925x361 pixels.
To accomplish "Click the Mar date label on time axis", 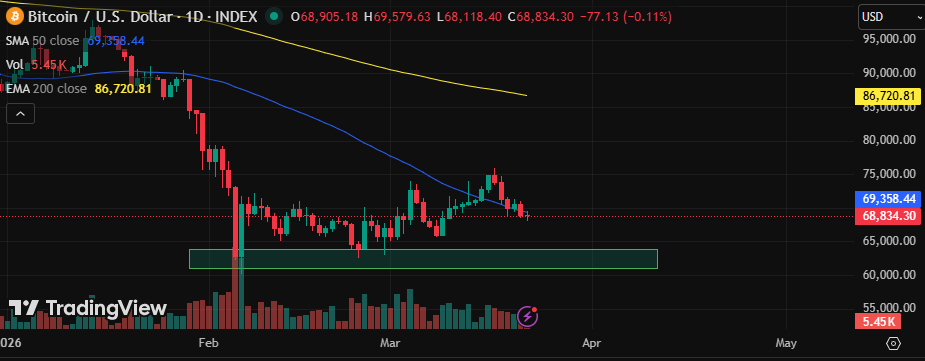I will click(x=390, y=343).
